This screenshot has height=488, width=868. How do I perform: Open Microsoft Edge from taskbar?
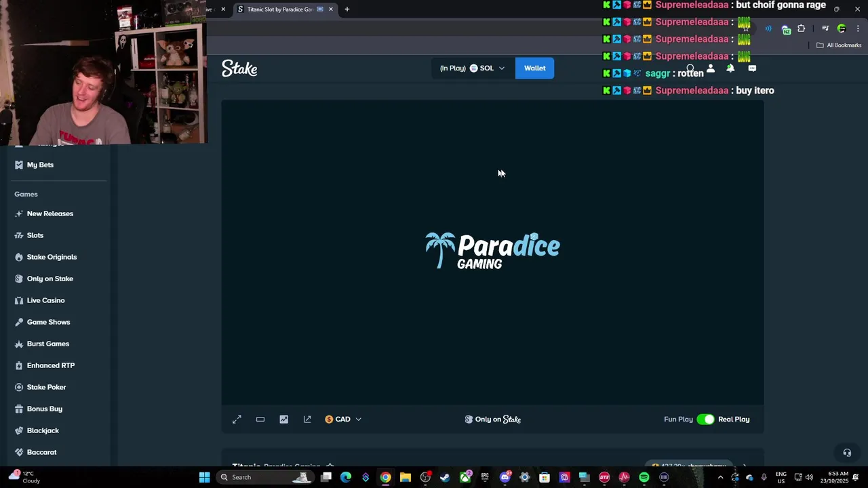coord(346,477)
